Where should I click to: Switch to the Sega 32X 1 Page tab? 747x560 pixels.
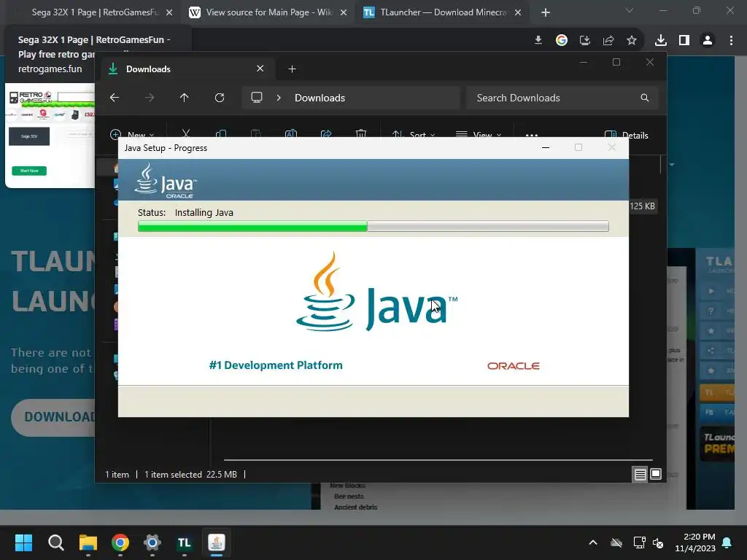point(93,12)
